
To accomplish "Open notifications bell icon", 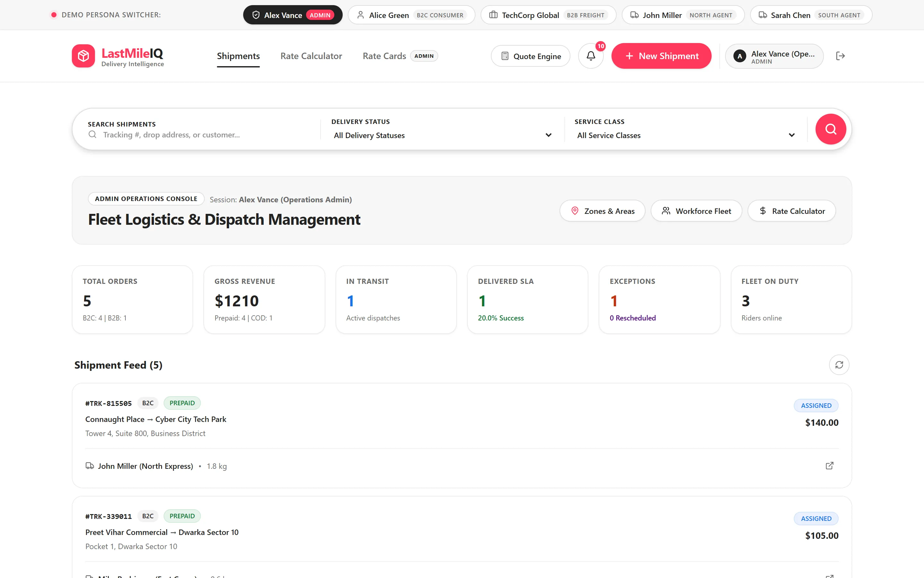I will [591, 56].
